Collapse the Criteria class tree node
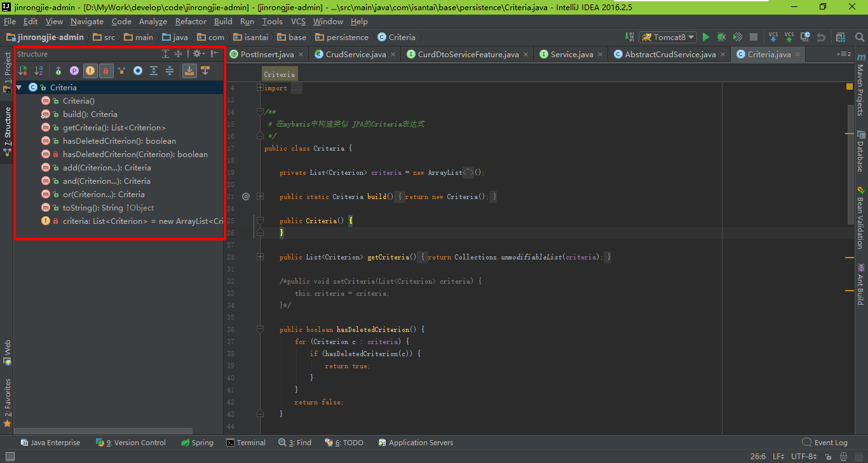The width and height of the screenshot is (868, 463). [x=19, y=88]
